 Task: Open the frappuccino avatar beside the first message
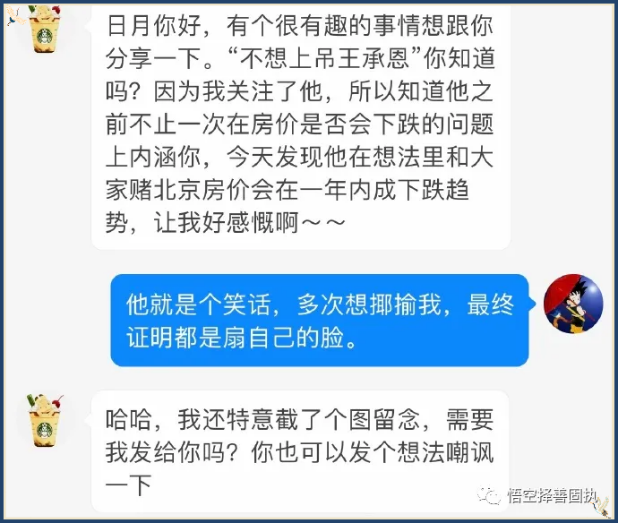pyautogui.click(x=45, y=28)
